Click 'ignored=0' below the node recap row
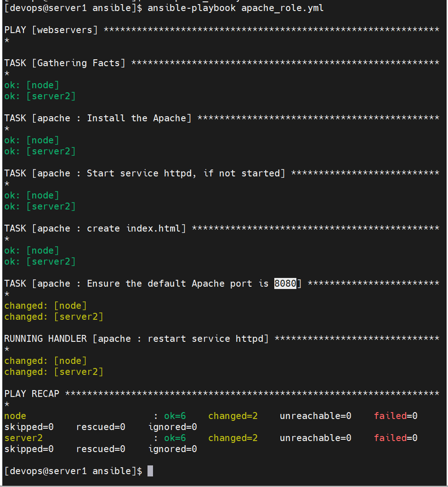This screenshot has height=487, width=448. 172,427
